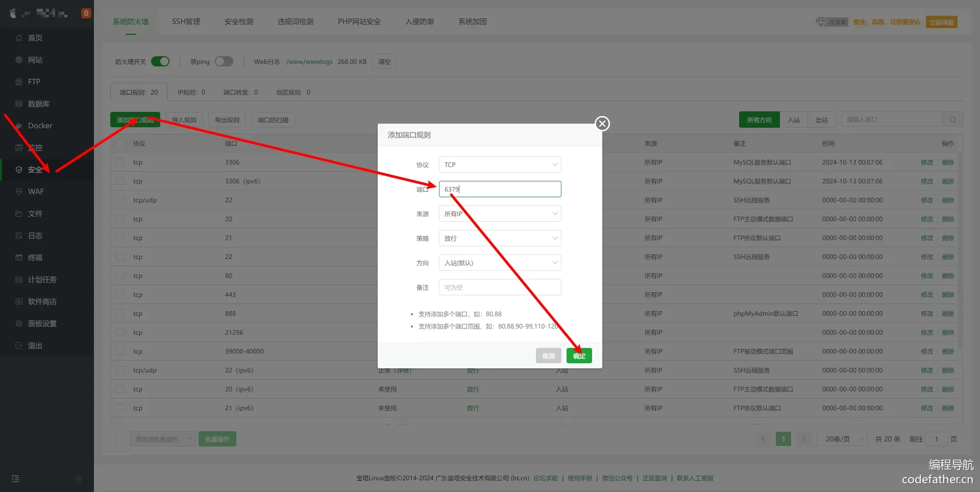Expand the direction 入站(默认) dropdown
Screen dimensions: 980x492
[x=500, y=263]
